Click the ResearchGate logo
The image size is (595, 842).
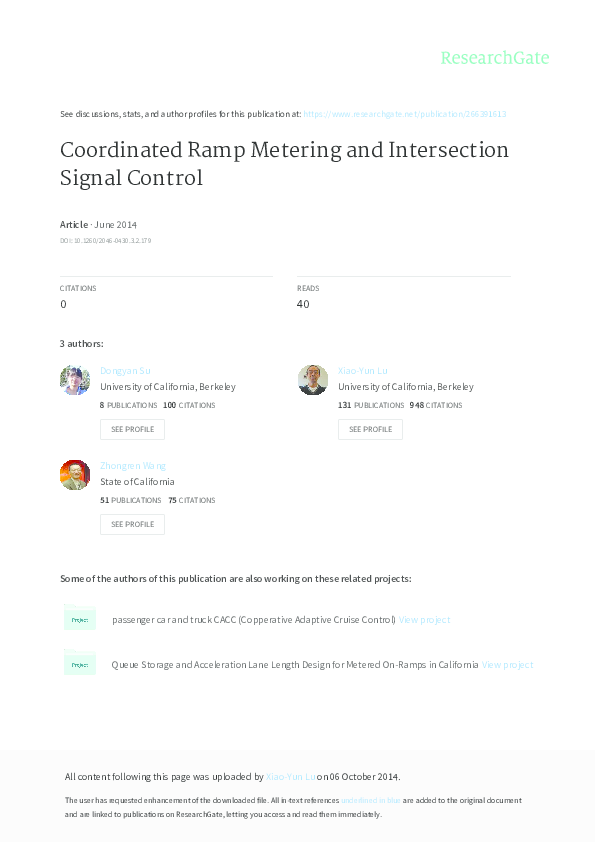point(497,59)
